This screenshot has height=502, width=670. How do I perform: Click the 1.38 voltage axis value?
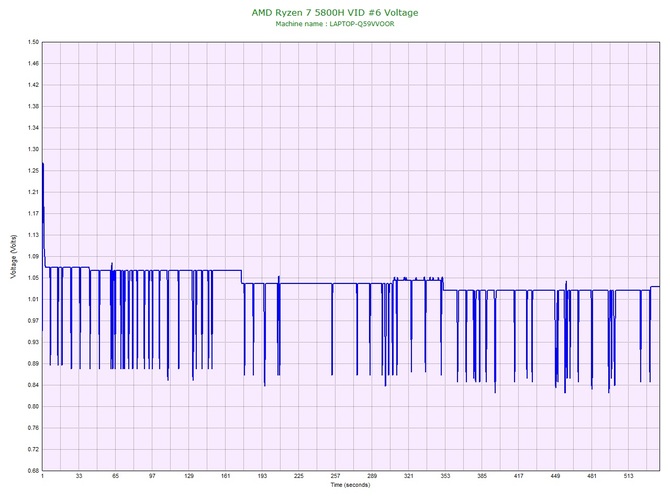(x=33, y=106)
